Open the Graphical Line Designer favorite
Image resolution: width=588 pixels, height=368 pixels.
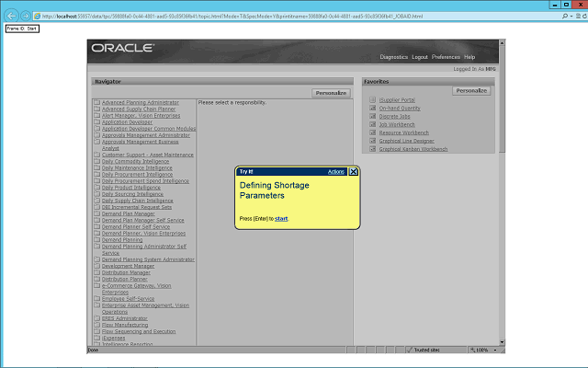[407, 141]
